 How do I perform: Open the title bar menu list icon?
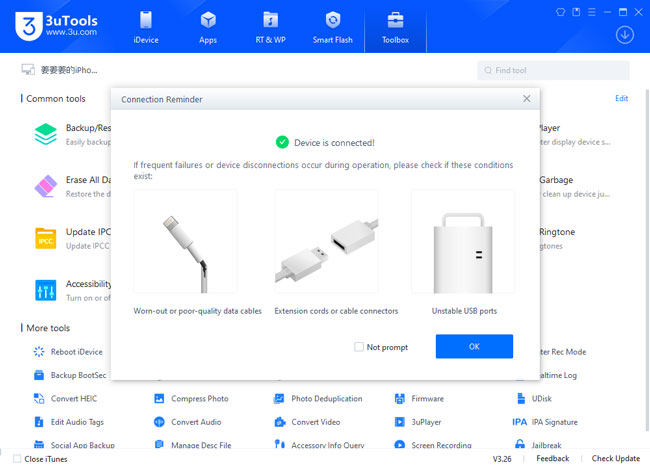click(x=592, y=12)
